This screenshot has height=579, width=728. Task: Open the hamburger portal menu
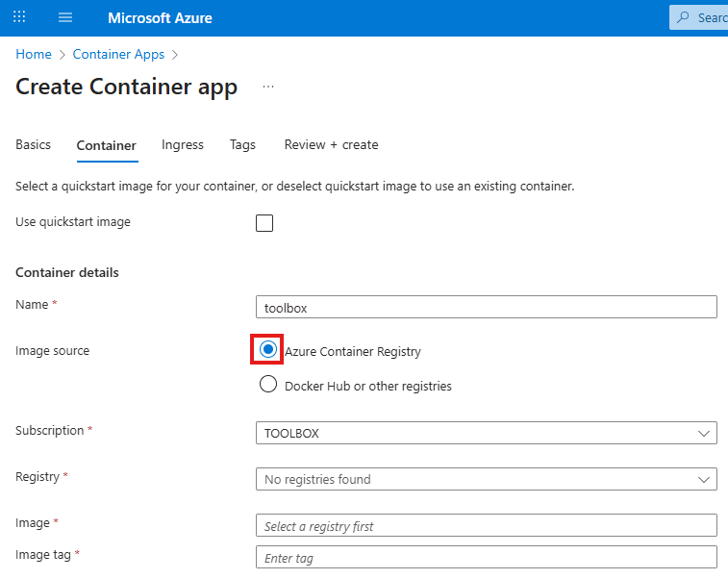65,17
